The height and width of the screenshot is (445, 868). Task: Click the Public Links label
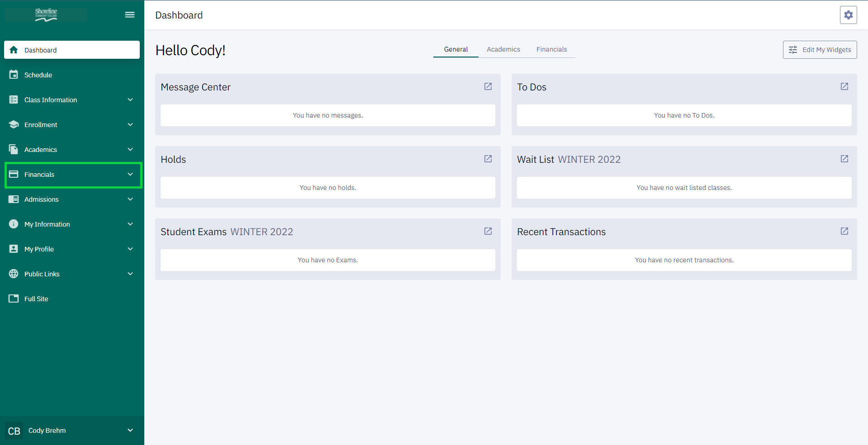42,274
